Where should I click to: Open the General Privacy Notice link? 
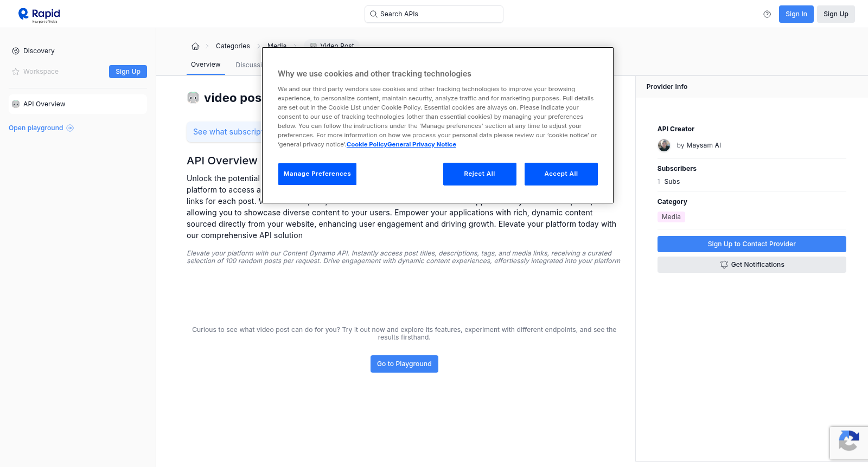[x=422, y=144]
